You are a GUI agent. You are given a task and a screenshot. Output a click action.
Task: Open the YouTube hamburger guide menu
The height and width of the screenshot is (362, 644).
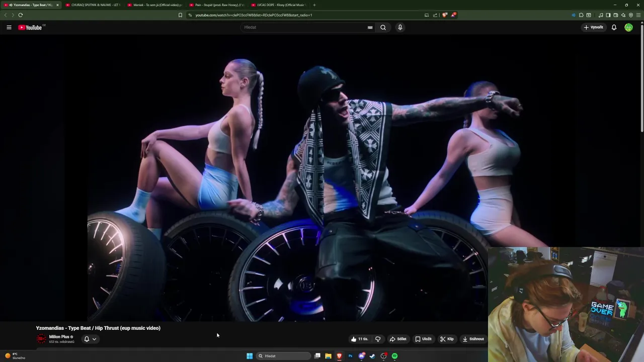pos(9,27)
